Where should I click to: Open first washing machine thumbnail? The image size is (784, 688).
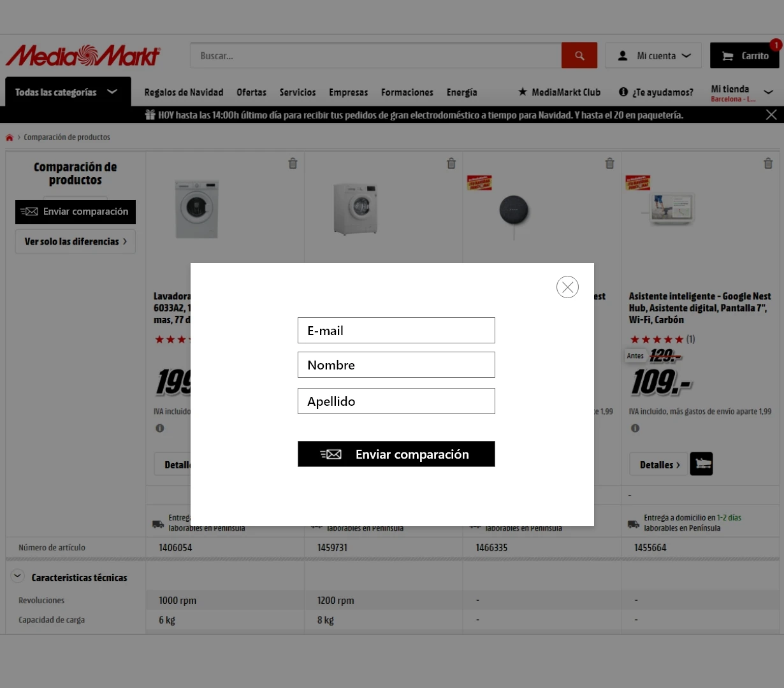click(x=197, y=209)
